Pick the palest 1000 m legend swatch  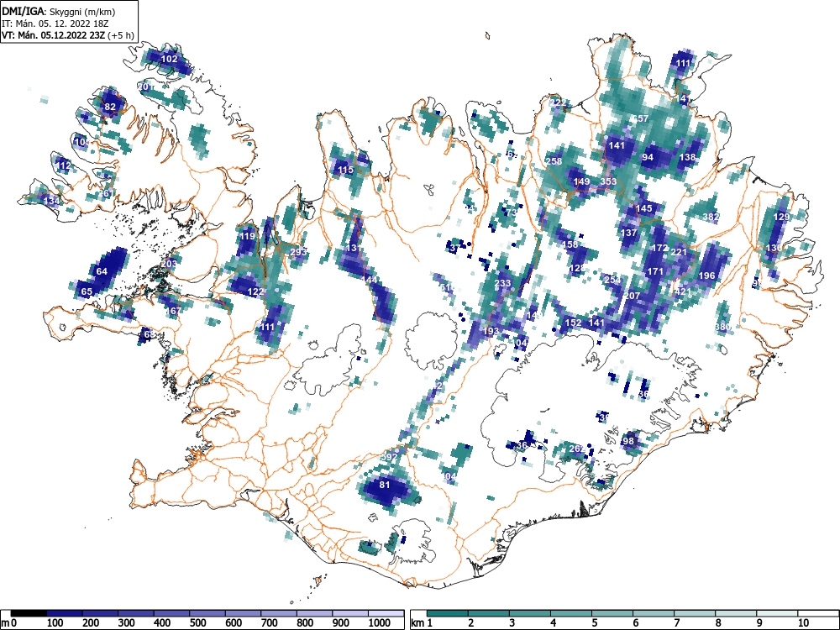point(386,613)
